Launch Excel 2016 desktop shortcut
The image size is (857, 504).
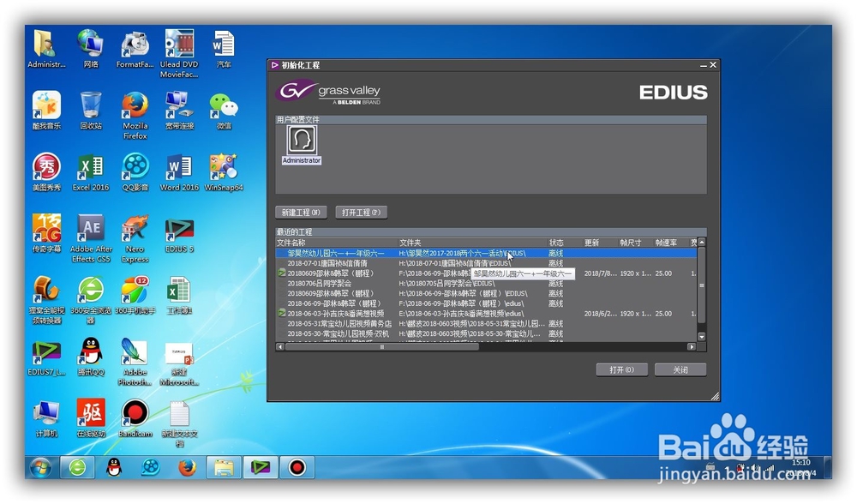coord(91,172)
